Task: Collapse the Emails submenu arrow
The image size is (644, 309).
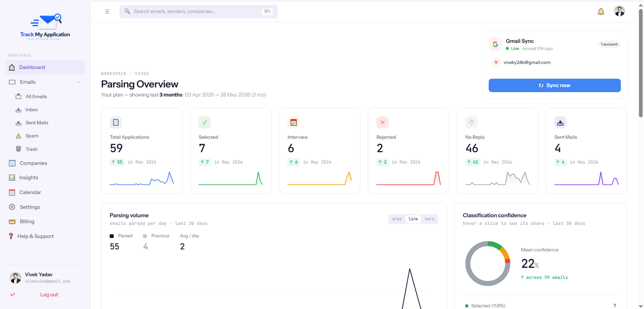Action: (78, 82)
